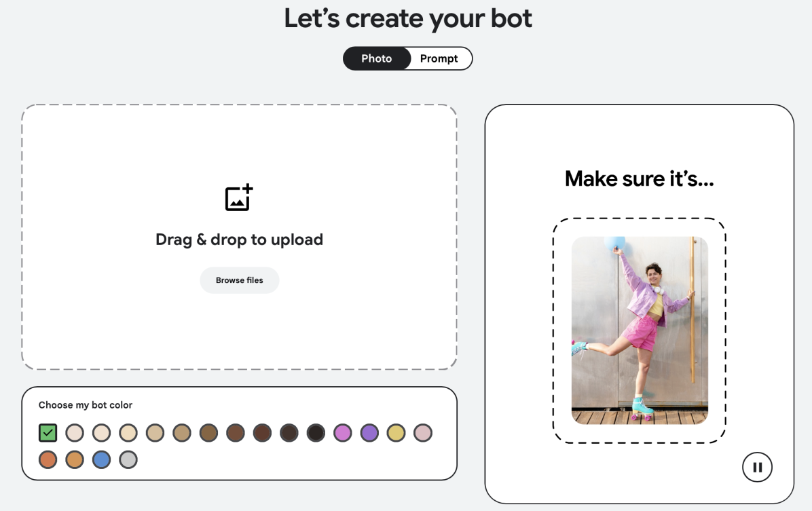Open the roller skater example photo
Screen dimensions: 812x511
(x=640, y=330)
